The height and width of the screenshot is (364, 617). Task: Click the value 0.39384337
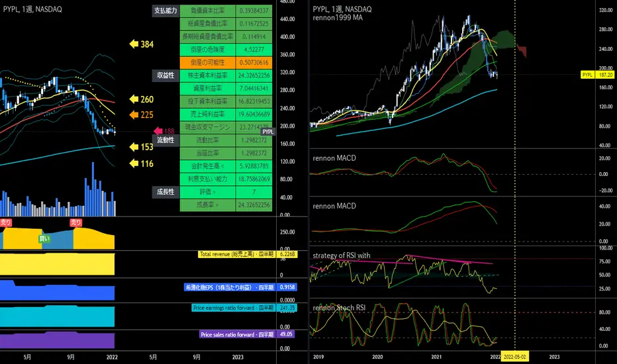point(254,11)
